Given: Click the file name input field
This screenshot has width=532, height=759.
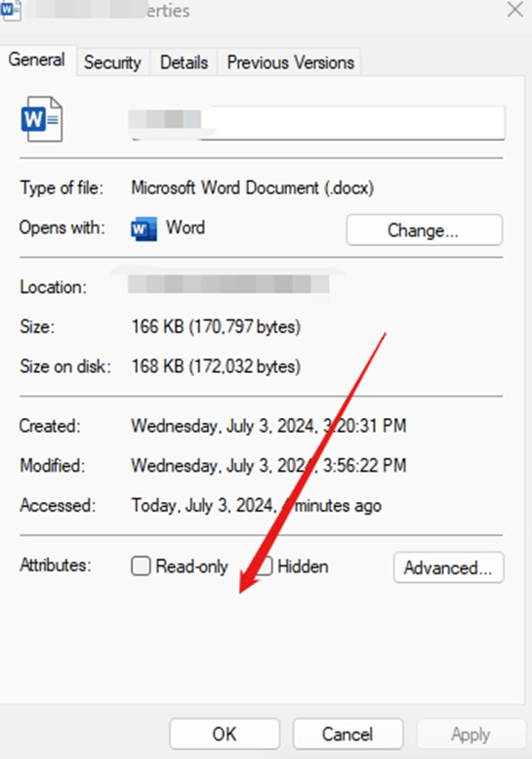Looking at the screenshot, I should (317, 122).
